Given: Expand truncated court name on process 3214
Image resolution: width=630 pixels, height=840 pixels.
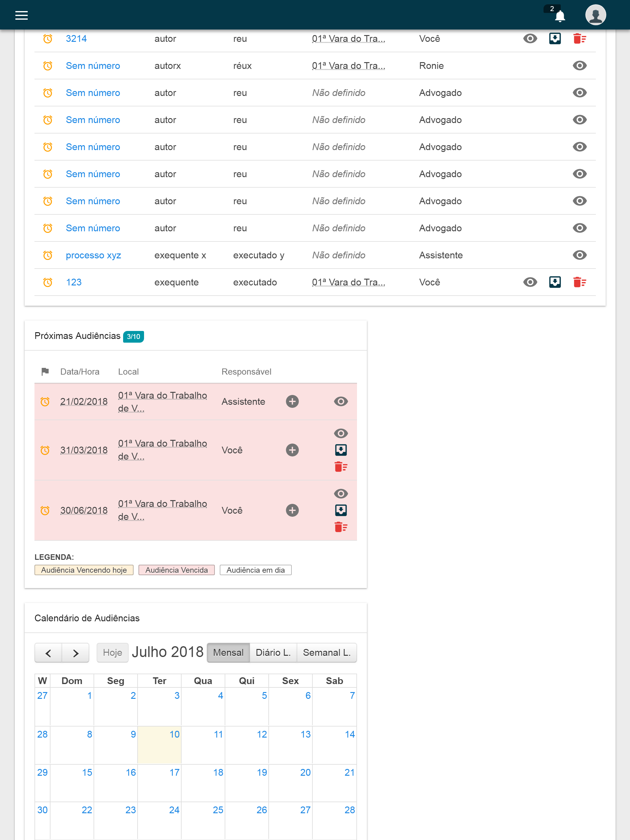Looking at the screenshot, I should [x=348, y=39].
